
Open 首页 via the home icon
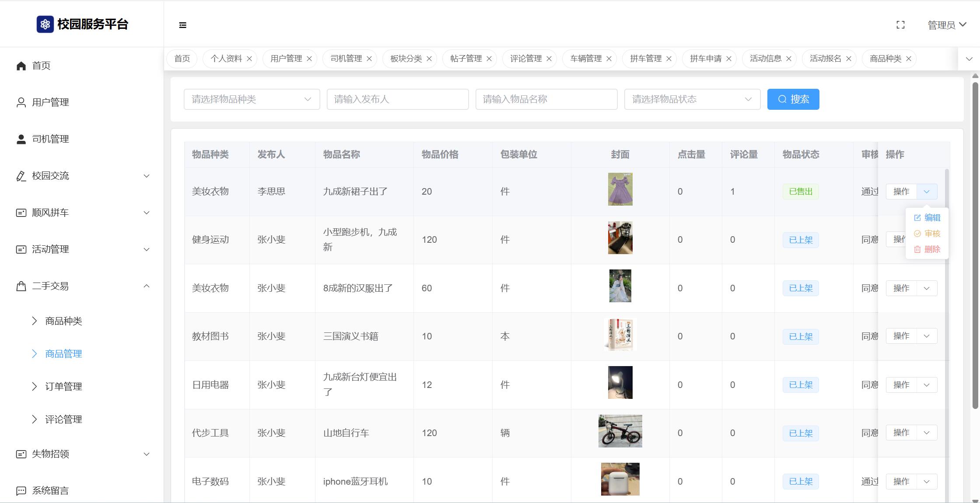pyautogui.click(x=21, y=66)
